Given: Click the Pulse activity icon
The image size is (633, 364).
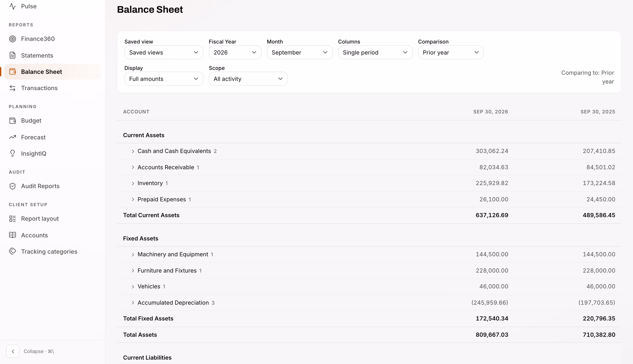Looking at the screenshot, I should 13,6.
